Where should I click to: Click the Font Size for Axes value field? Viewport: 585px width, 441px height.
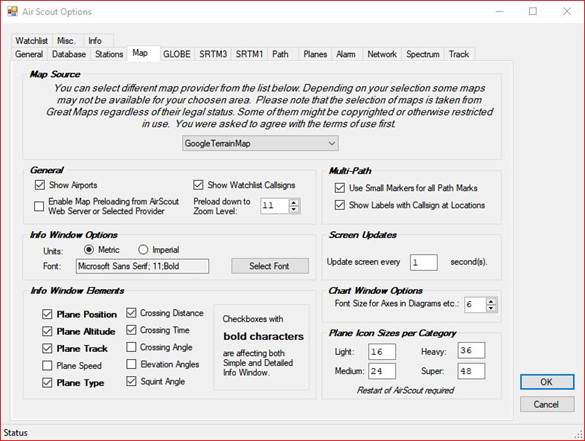475,305
